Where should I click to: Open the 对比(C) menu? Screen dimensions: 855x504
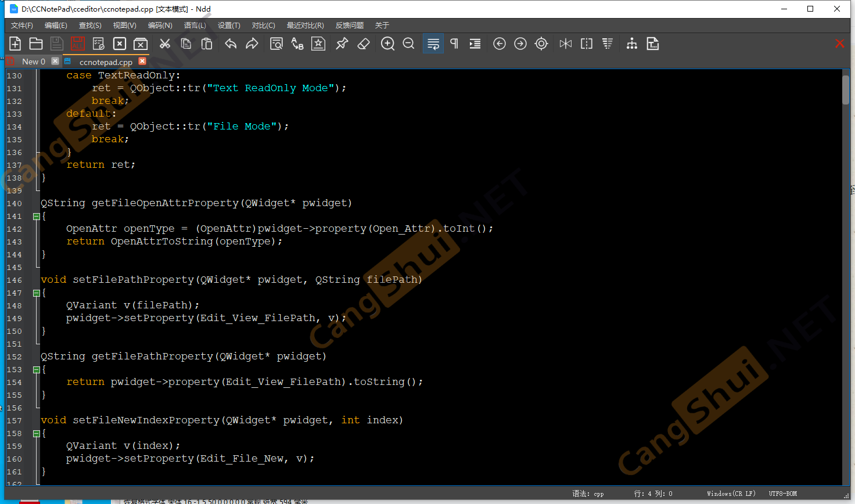(263, 26)
